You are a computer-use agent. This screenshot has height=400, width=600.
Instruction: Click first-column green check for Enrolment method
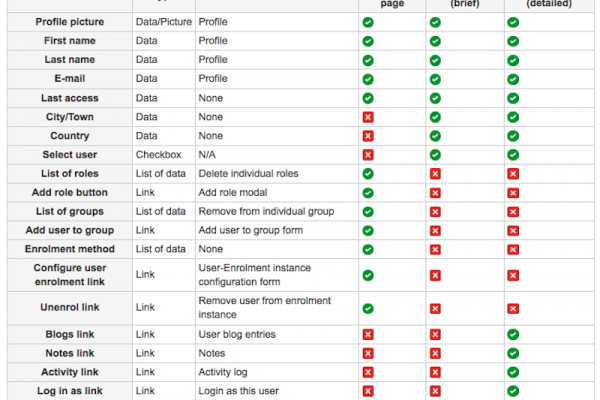(x=368, y=250)
